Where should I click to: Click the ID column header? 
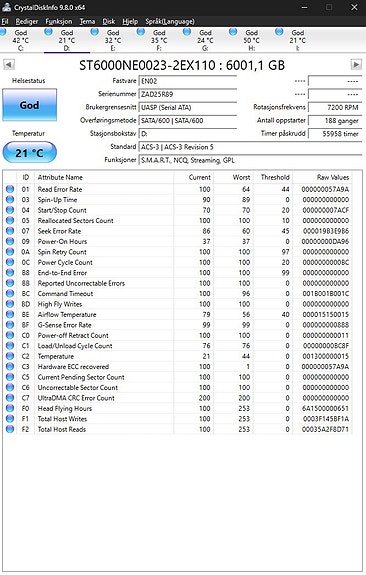coord(25,177)
